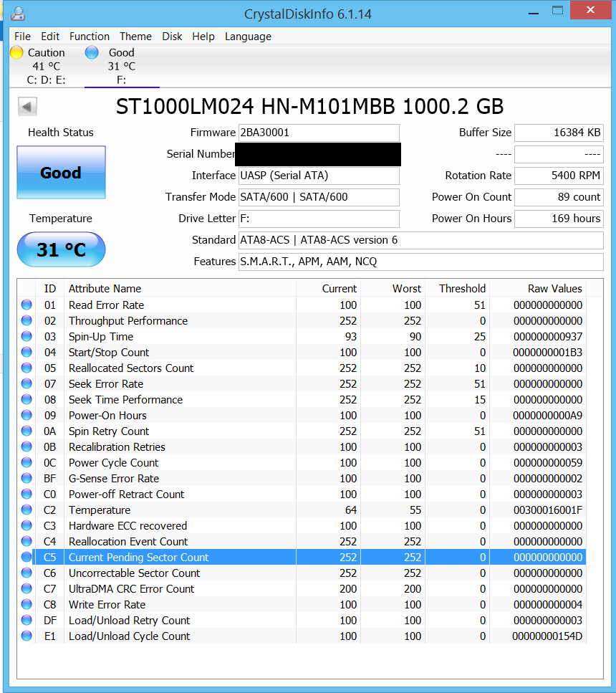616x693 pixels.
Task: Click raw value 00000000154D
Action: (x=547, y=636)
